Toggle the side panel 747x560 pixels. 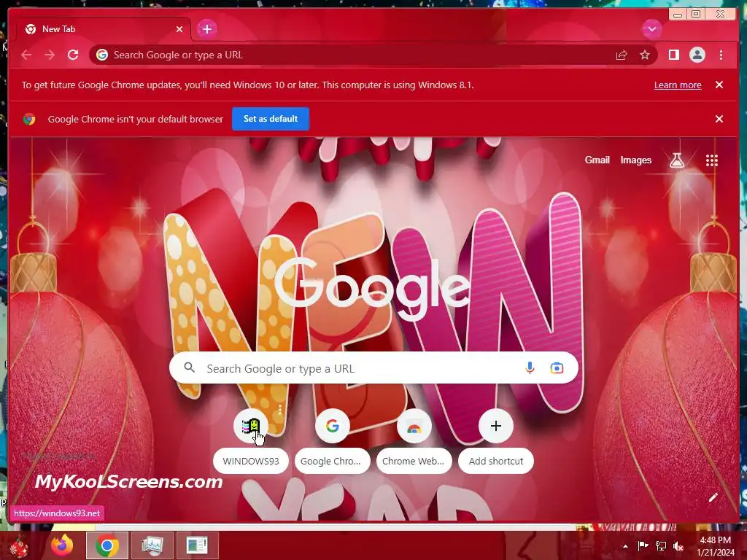[673, 55]
